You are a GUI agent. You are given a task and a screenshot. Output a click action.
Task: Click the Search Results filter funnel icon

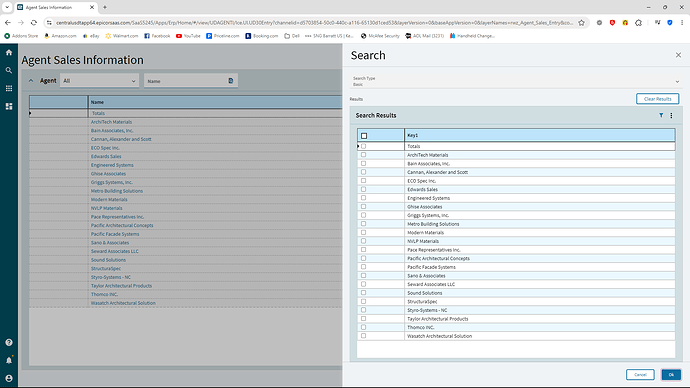(661, 115)
